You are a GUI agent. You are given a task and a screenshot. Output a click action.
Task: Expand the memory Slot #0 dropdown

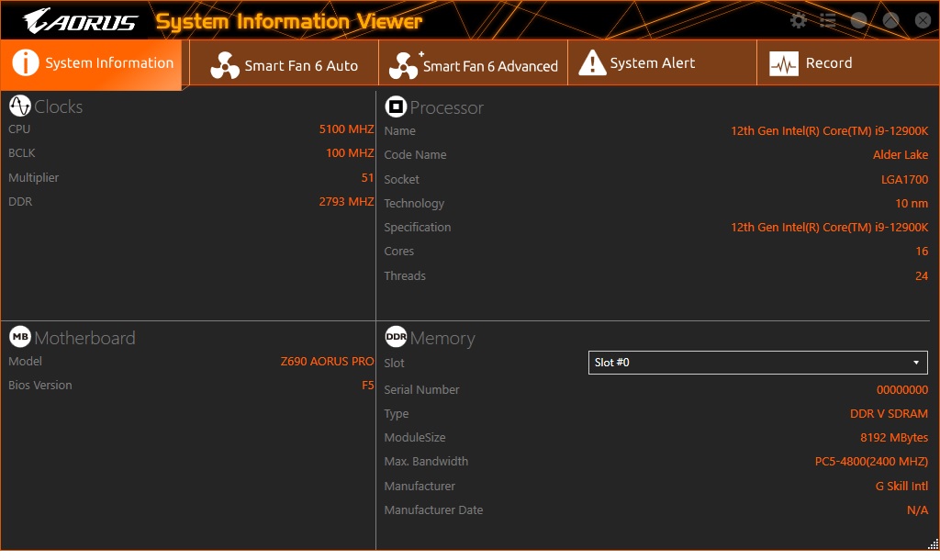click(x=757, y=362)
